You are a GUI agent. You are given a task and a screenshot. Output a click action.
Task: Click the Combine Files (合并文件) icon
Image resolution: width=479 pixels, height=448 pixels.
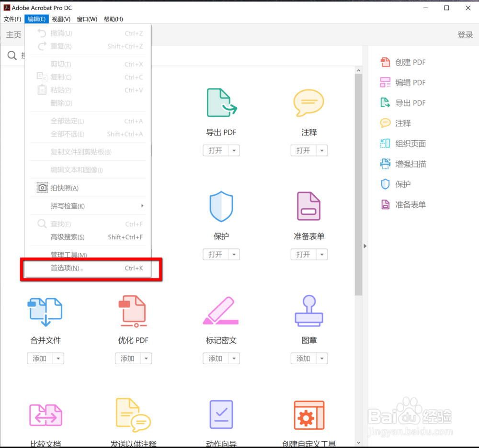[x=45, y=311]
